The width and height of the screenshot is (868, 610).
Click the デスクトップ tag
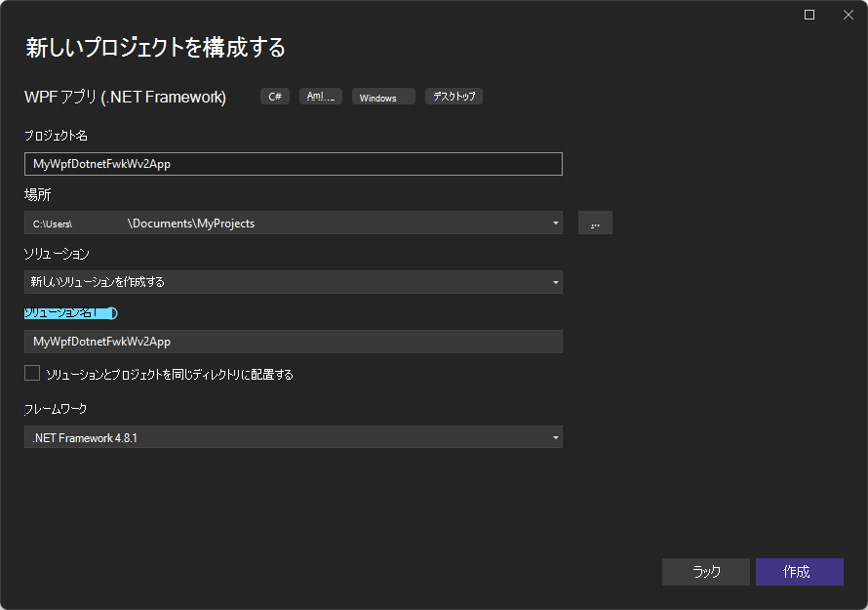(x=454, y=97)
